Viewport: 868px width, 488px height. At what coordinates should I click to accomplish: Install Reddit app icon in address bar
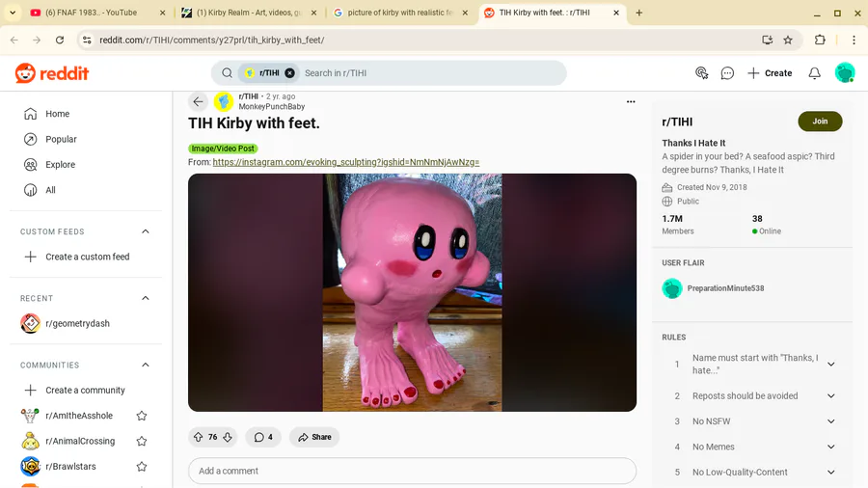click(x=768, y=40)
